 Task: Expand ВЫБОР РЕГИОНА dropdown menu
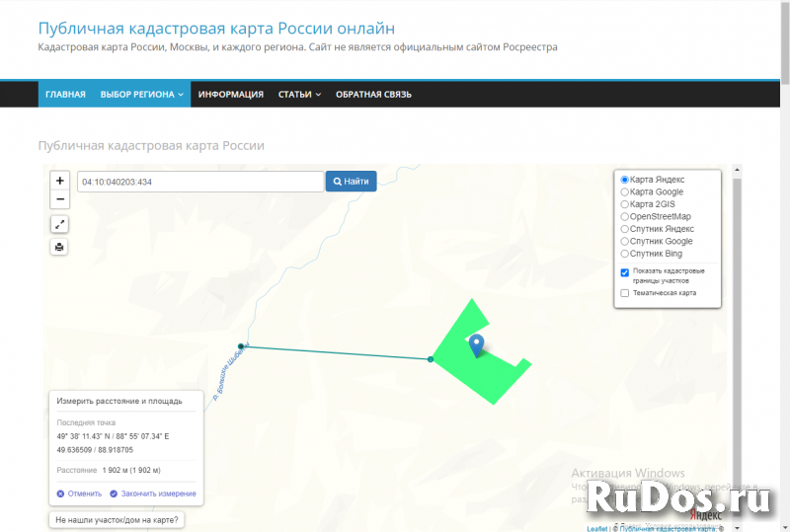coord(141,94)
